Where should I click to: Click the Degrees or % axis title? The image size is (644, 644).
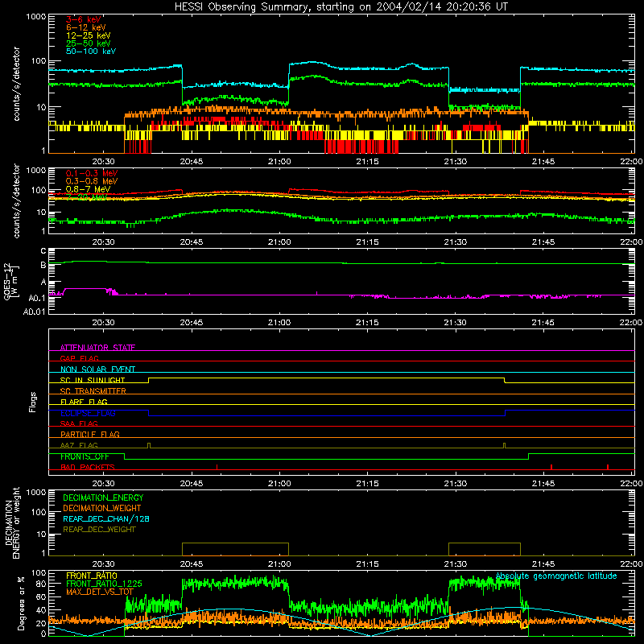(21, 603)
